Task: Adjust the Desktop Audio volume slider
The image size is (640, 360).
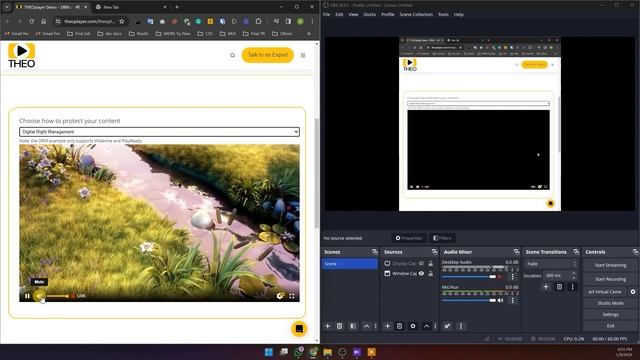Action: pyautogui.click(x=469, y=277)
